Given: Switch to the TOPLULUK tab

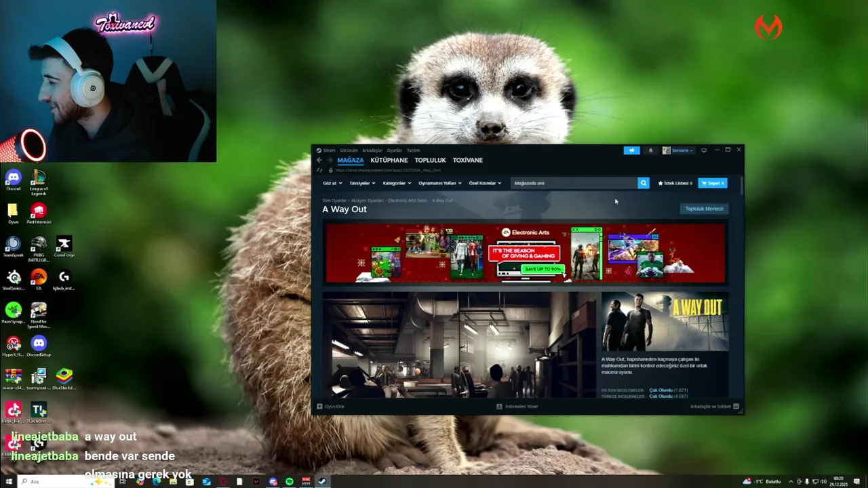Looking at the screenshot, I should point(431,160).
